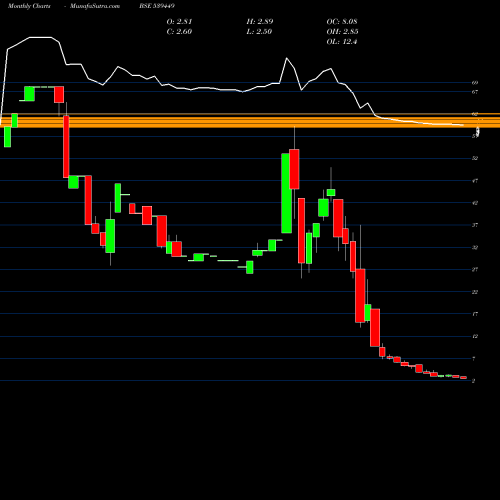Click the y-axis label 32
Image resolution: width=500 pixels, height=500 pixels.
point(475,247)
